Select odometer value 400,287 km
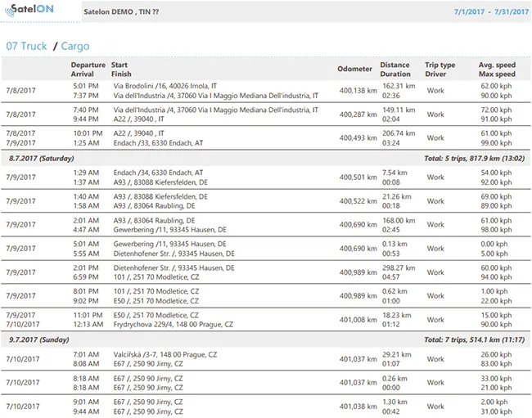Screen dimensions: 532x418 (x=358, y=115)
